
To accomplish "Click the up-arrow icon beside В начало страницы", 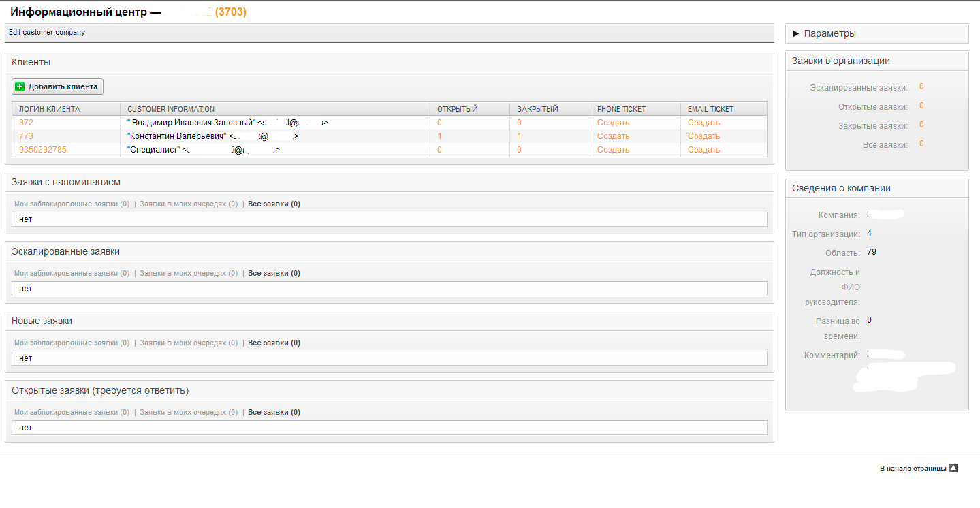I will 953,468.
